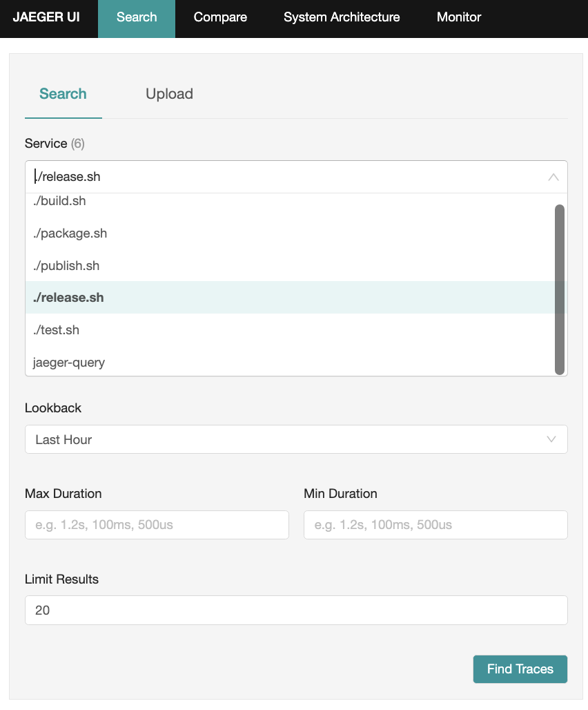Image resolution: width=588 pixels, height=710 pixels.
Task: Open the Lookback Last Hour dropdown
Action: tap(296, 439)
